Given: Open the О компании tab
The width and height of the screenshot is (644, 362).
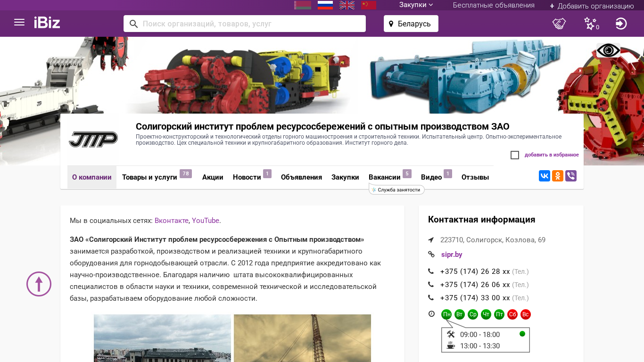Looking at the screenshot, I should pos(92,177).
